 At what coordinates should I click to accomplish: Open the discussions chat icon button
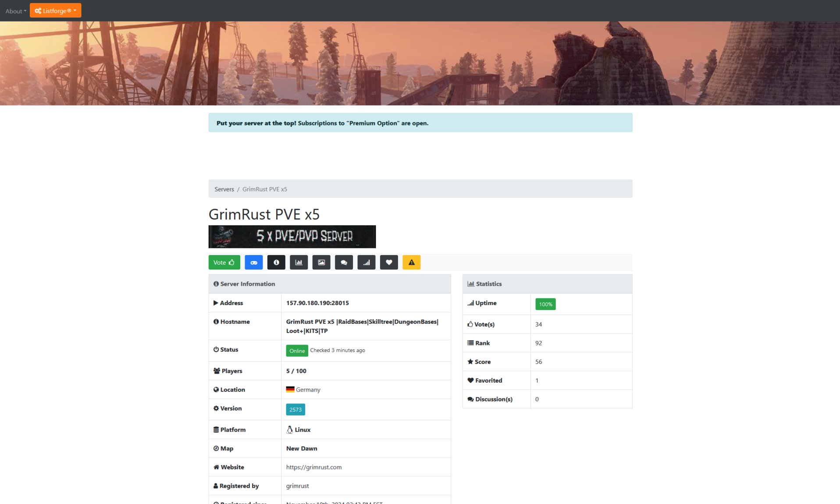(344, 263)
